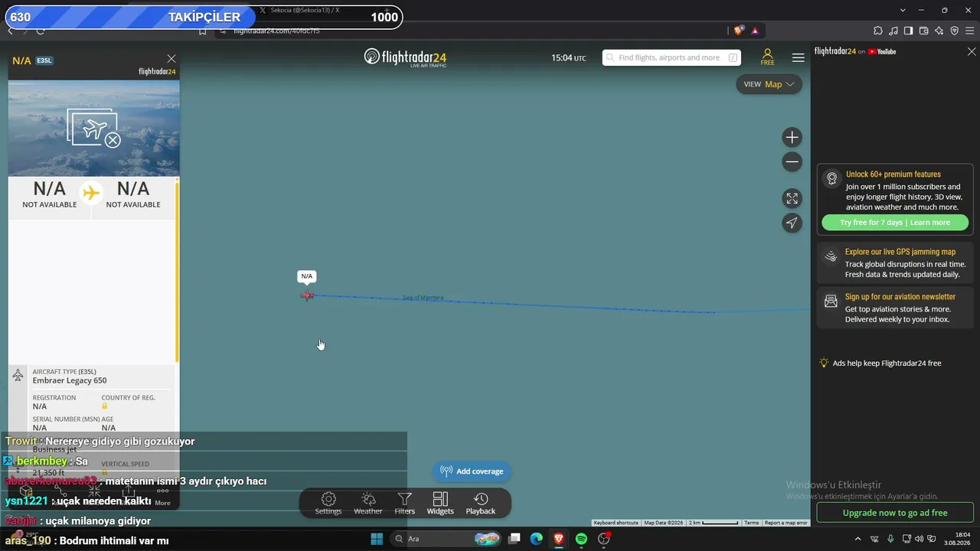Open Explore our live GPS jamming map
The width and height of the screenshot is (980, 551).
coord(895,263)
